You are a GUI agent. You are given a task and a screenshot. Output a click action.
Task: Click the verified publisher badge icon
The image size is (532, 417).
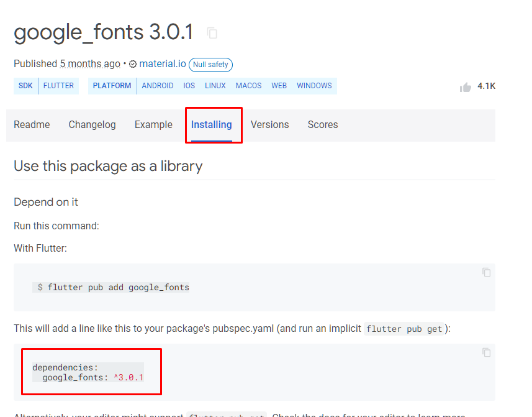(x=133, y=64)
